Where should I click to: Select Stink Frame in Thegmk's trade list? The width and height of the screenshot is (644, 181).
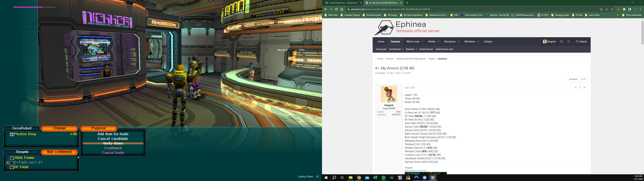22,158
